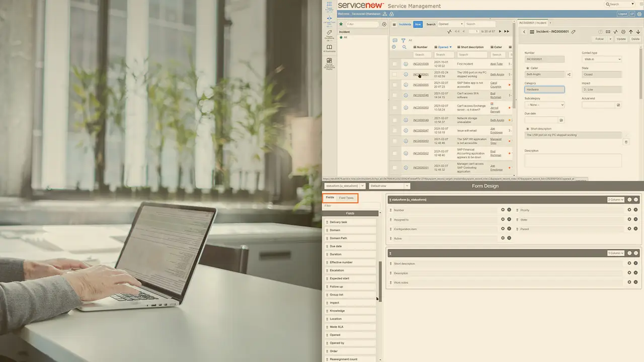The width and height of the screenshot is (644, 362).
Task: Go to next record with down arrow
Action: pyautogui.click(x=638, y=32)
